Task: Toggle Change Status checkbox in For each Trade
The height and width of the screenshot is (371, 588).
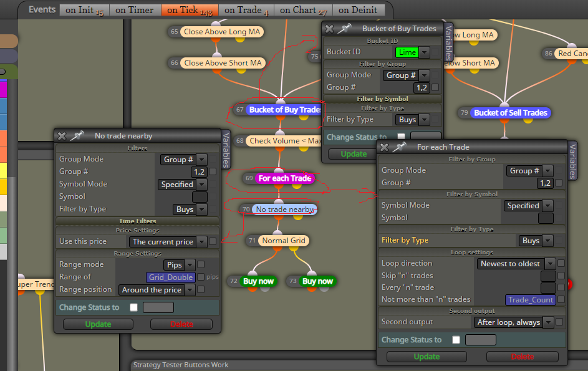Action: pyautogui.click(x=456, y=340)
